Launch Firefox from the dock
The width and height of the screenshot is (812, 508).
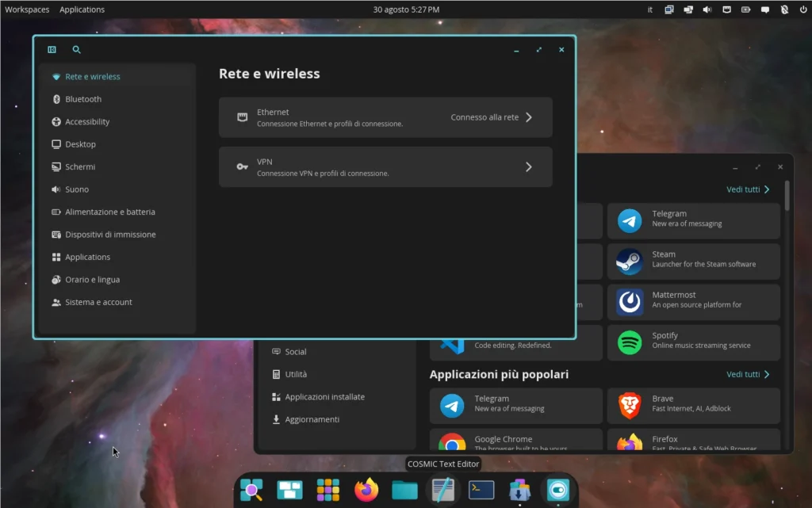366,490
